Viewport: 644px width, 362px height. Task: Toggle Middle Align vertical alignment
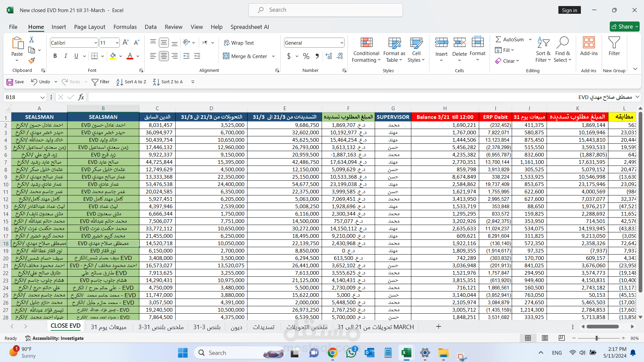point(164,43)
